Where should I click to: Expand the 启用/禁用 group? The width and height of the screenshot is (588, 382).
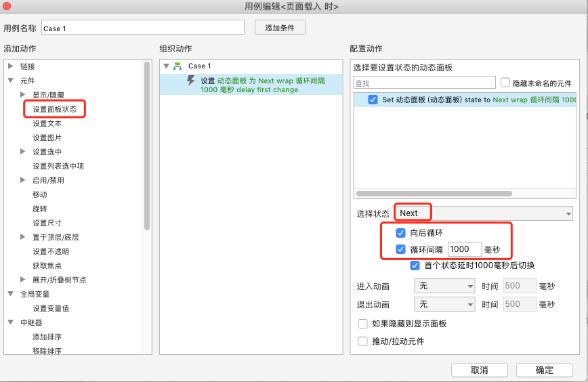pyautogui.click(x=23, y=180)
